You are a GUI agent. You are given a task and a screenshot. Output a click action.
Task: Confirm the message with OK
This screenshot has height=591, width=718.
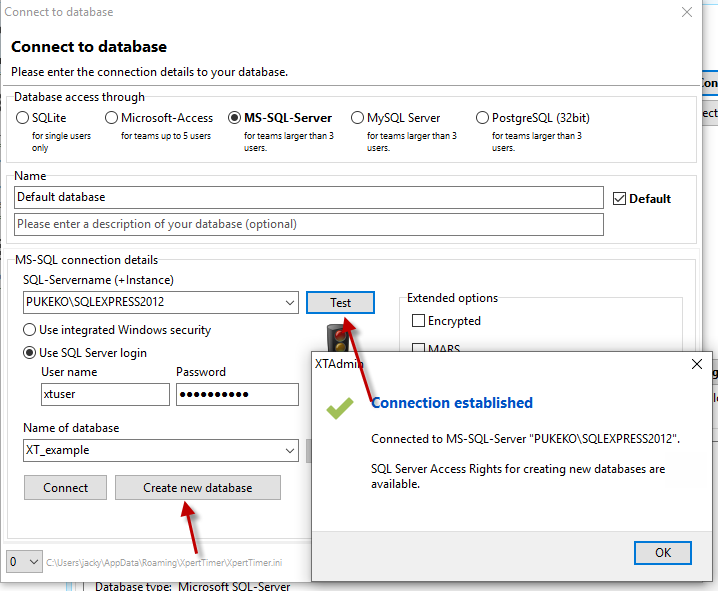663,552
